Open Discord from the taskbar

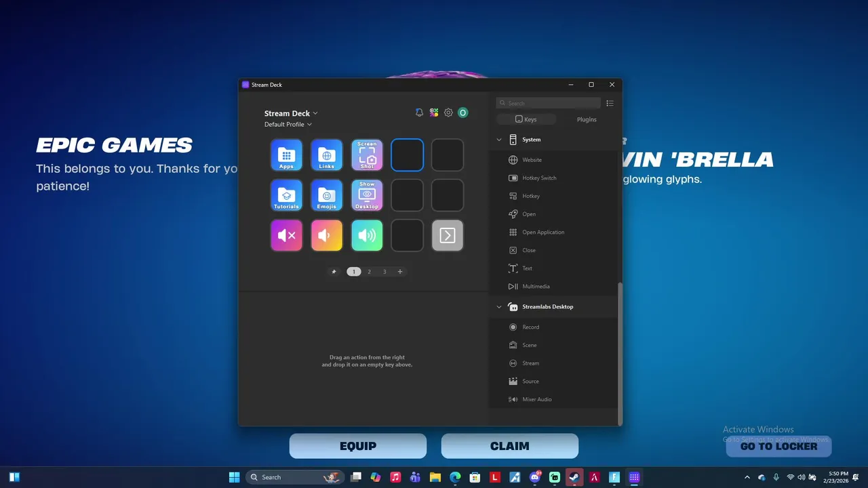pyautogui.click(x=535, y=477)
